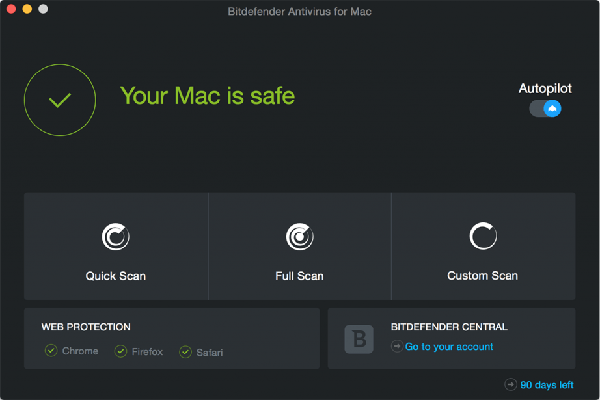The image size is (600, 400).
Task: Open the Go to your account link
Action: click(449, 347)
